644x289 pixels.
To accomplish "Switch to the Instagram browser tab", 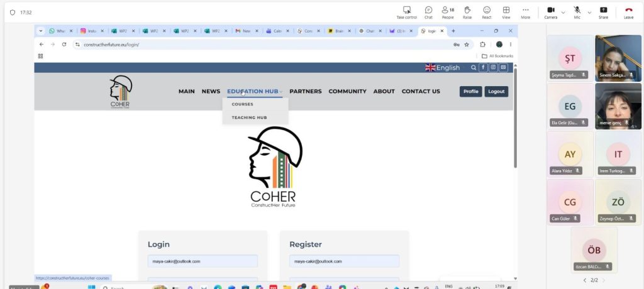I will (x=92, y=31).
